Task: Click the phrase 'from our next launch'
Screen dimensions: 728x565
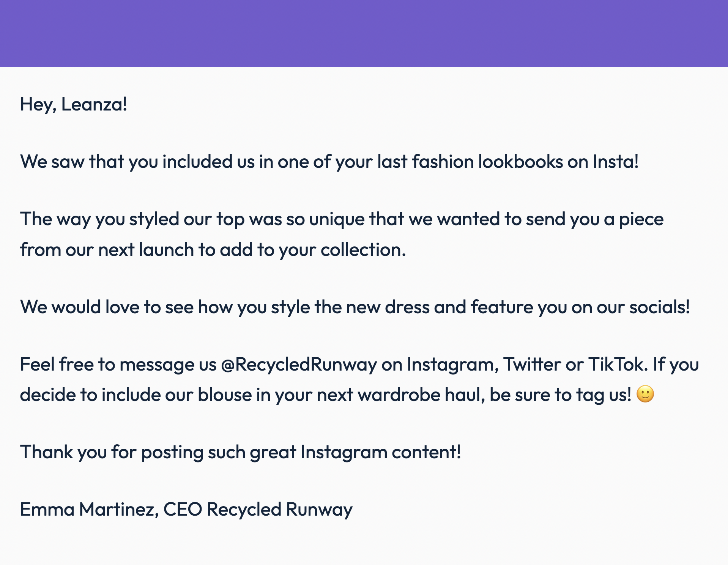Action: click(x=107, y=249)
